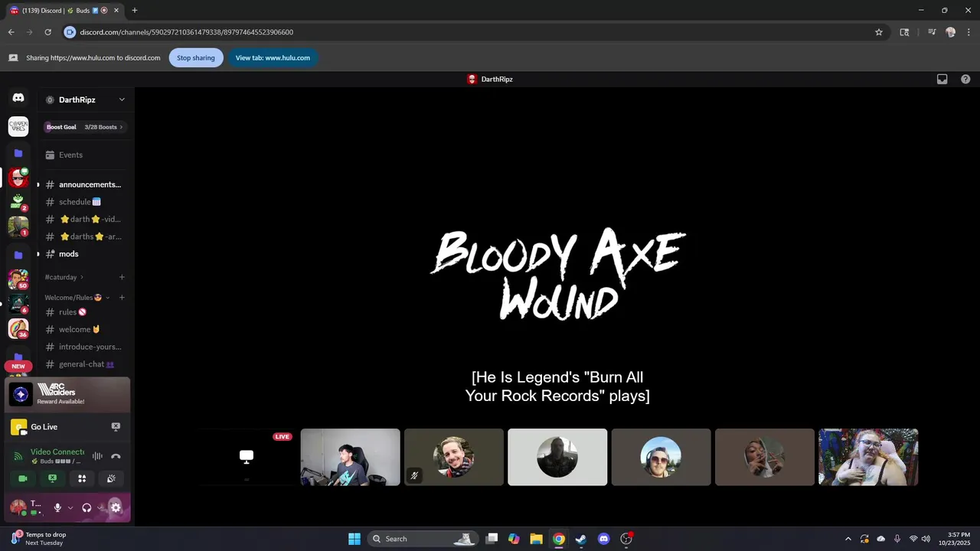Deafen audio with headphones icon
Screen dimensions: 980x551
(87, 507)
